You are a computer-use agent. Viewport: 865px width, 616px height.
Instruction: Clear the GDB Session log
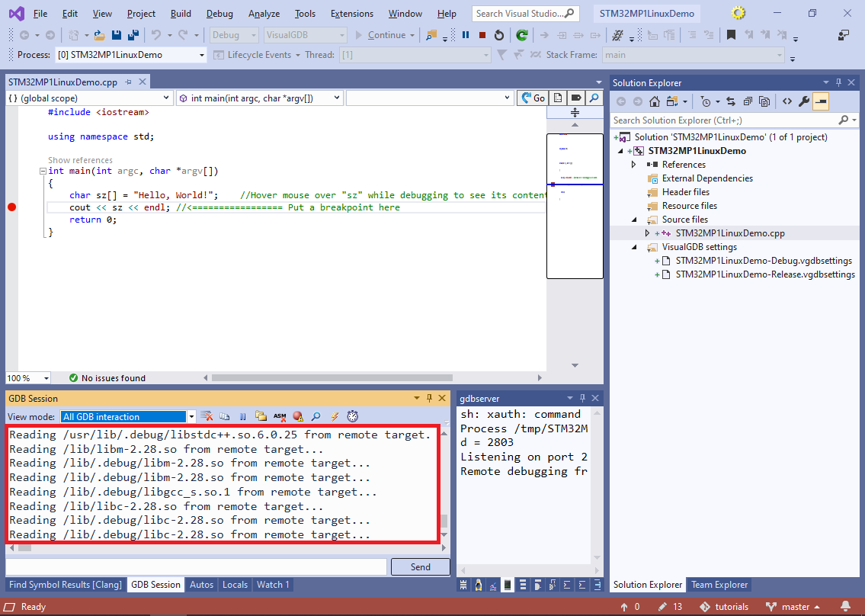pyautogui.click(x=207, y=416)
